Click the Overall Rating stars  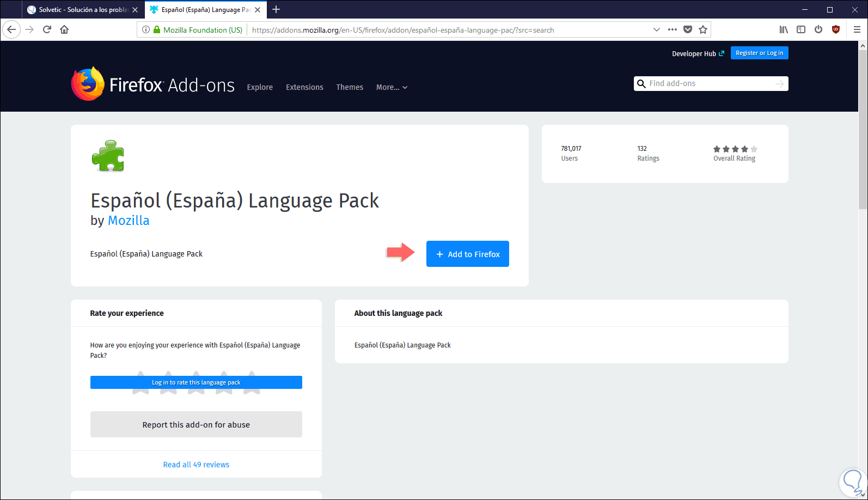(x=735, y=149)
